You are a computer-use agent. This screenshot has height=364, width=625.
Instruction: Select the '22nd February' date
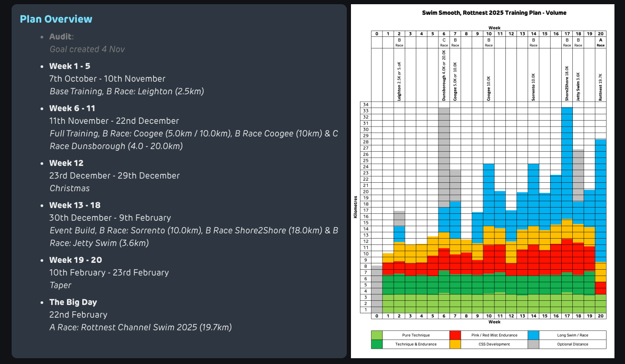pos(78,315)
